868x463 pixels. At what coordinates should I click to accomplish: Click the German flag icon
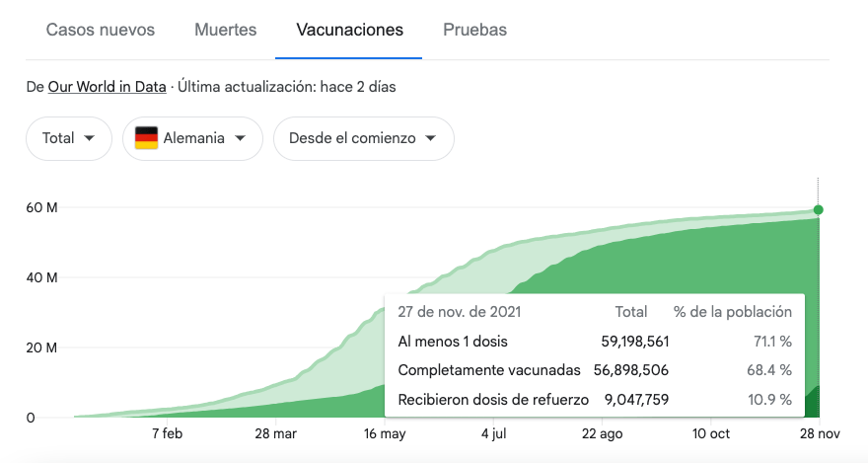tap(147, 138)
